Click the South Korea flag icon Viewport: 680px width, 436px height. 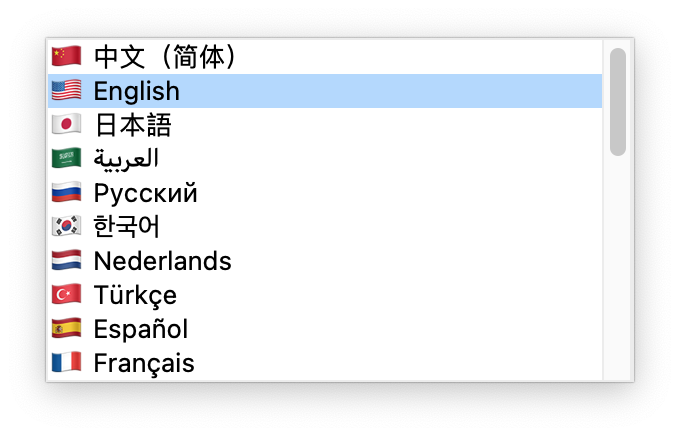(66, 227)
